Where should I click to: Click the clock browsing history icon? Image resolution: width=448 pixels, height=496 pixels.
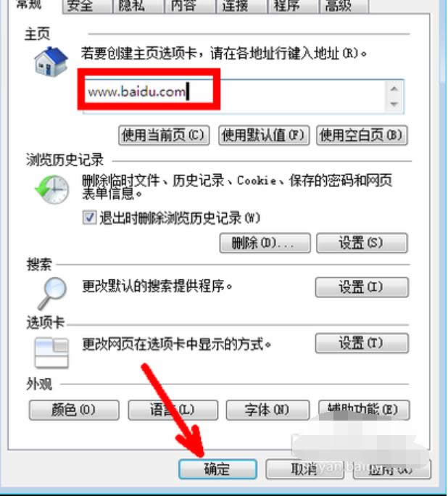coord(52,189)
